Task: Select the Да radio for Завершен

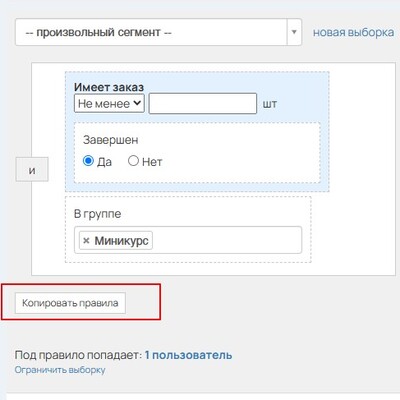Action: pos(88,161)
